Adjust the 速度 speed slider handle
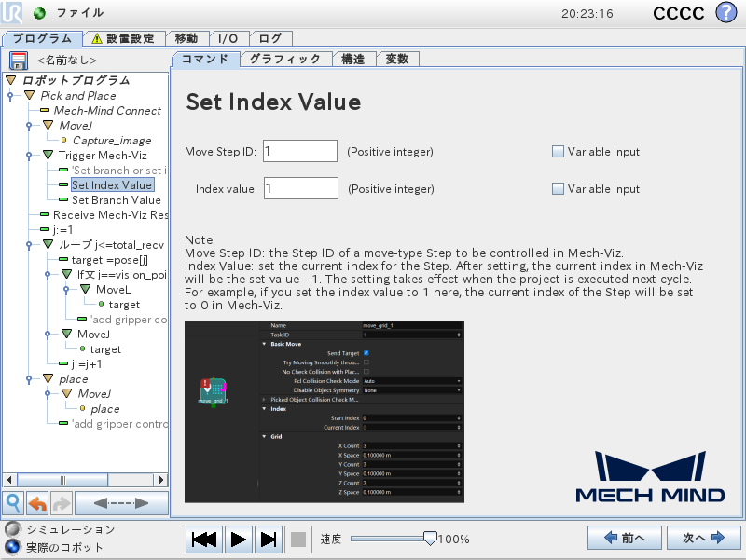Image resolution: width=746 pixels, height=560 pixels. point(430,539)
